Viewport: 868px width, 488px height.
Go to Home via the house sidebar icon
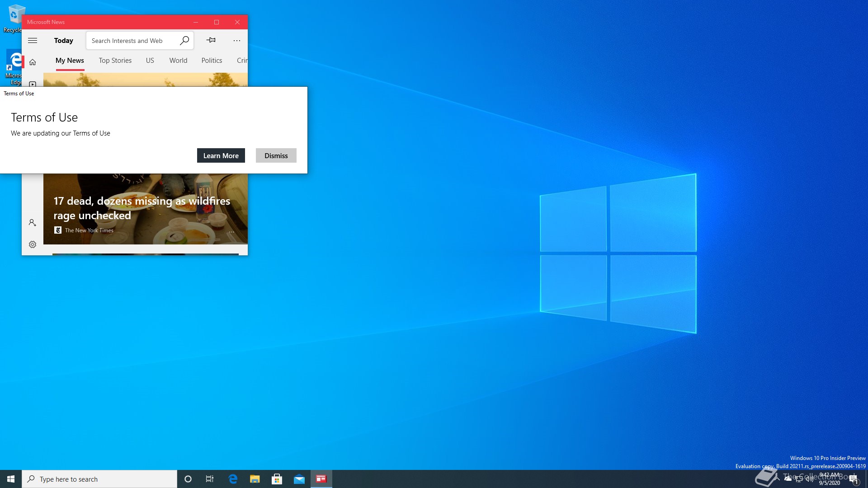[x=33, y=62]
